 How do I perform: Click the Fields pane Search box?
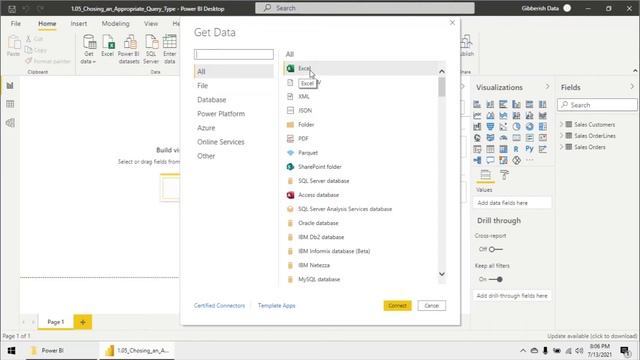(x=597, y=105)
